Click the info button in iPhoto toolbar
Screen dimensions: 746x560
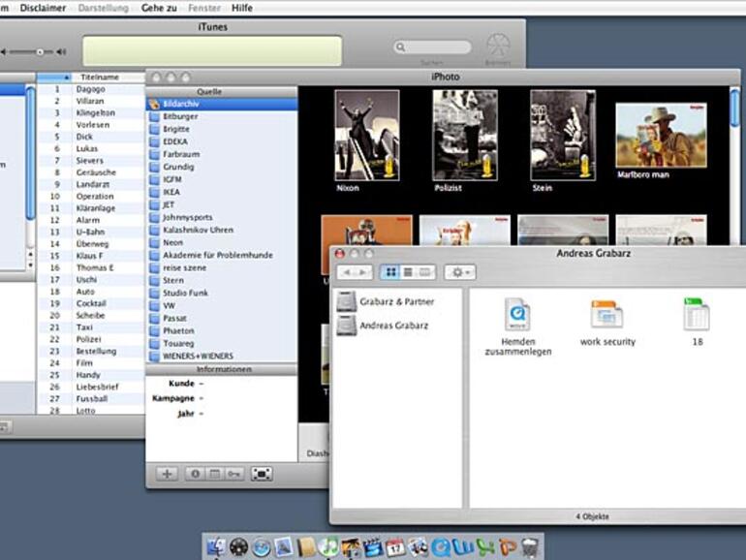195,474
